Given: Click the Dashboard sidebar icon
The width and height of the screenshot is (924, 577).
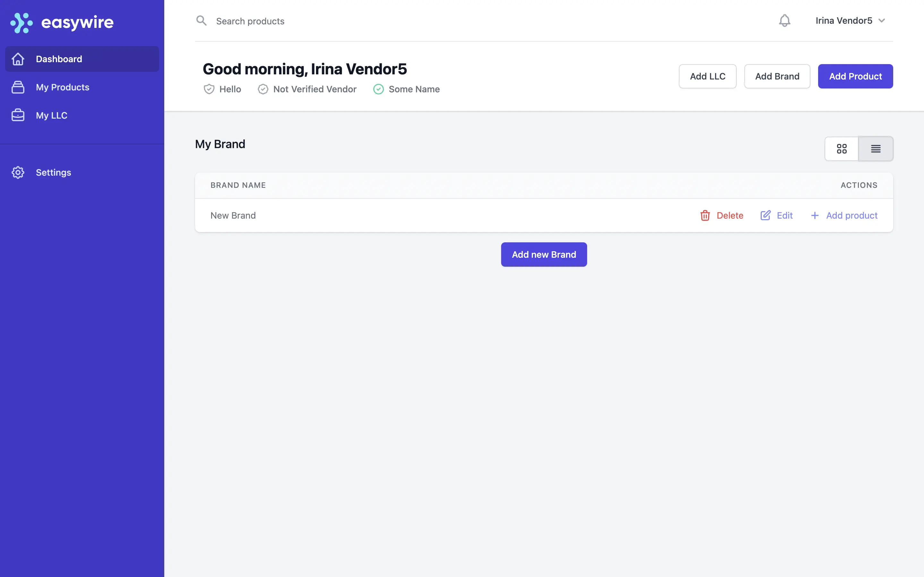Looking at the screenshot, I should coord(18,58).
